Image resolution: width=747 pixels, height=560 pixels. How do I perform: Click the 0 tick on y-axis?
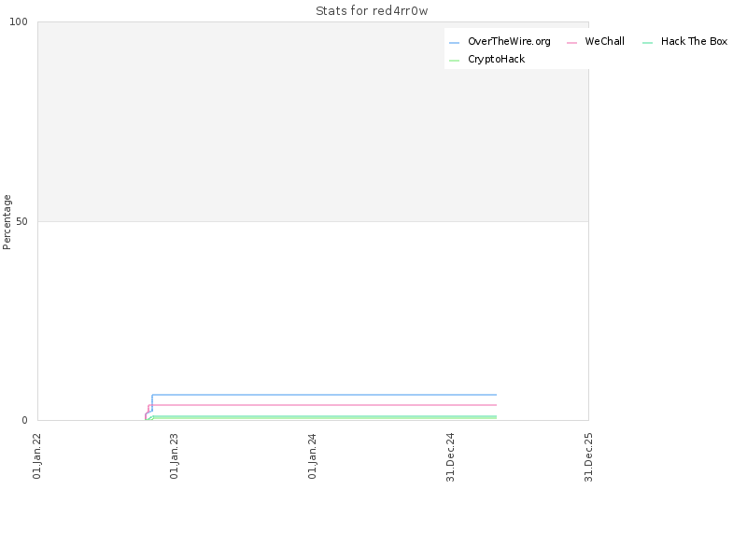click(x=25, y=421)
